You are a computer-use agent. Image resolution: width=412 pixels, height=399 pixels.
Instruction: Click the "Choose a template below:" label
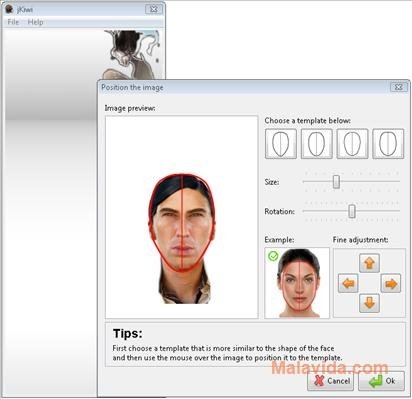pyautogui.click(x=307, y=121)
